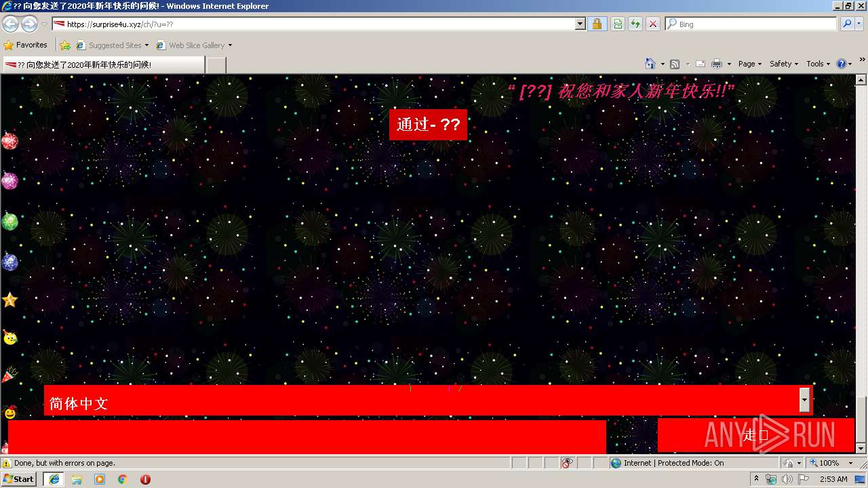Click into the URL address bar
Image resolution: width=868 pixels, height=488 pixels.
pos(313,24)
